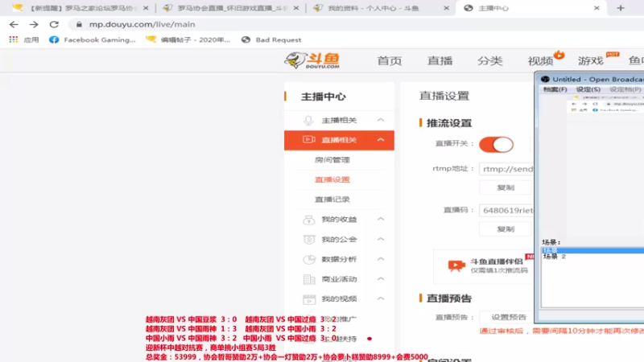The height and width of the screenshot is (362, 644).
Task: Collapse the 主播相关 section chevron
Action: 381,120
